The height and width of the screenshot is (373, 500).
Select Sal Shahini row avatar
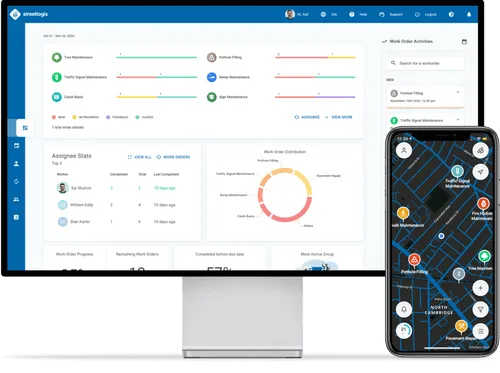click(63, 188)
